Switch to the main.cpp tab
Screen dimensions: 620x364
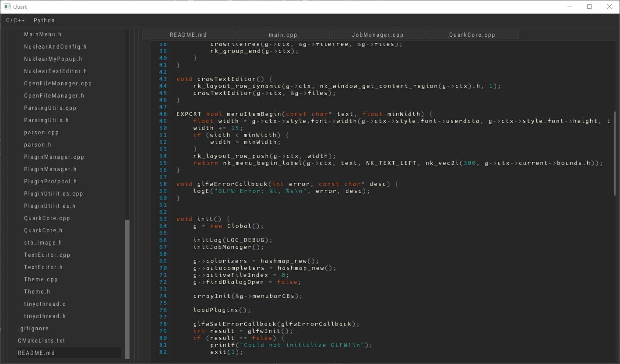(283, 34)
